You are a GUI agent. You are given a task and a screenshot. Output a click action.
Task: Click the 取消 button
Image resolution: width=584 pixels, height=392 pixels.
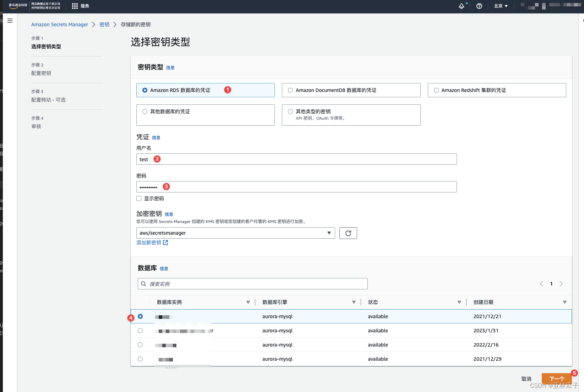point(526,379)
